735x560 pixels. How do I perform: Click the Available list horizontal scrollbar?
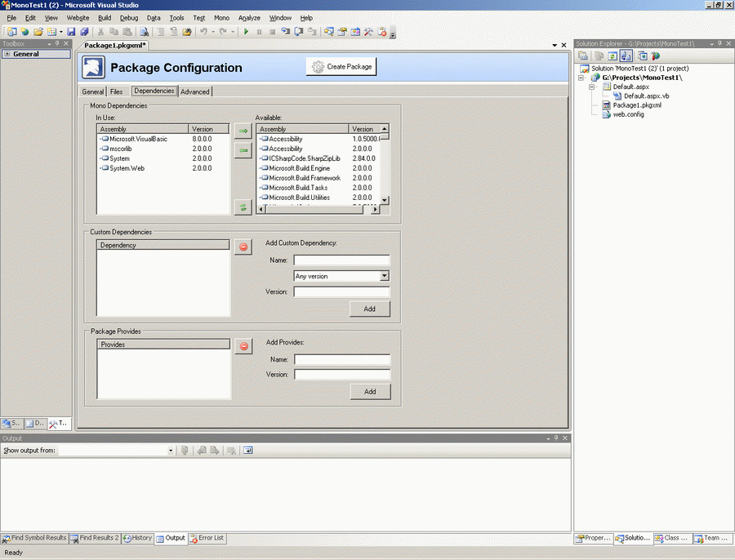tap(318, 210)
